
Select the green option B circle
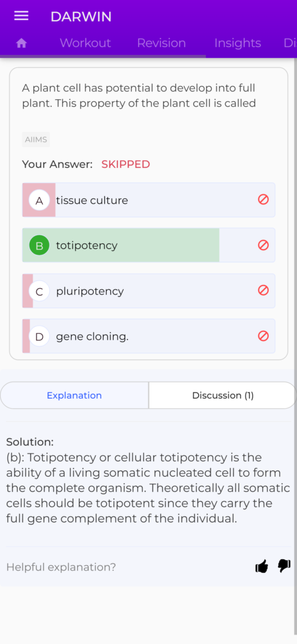(40, 246)
